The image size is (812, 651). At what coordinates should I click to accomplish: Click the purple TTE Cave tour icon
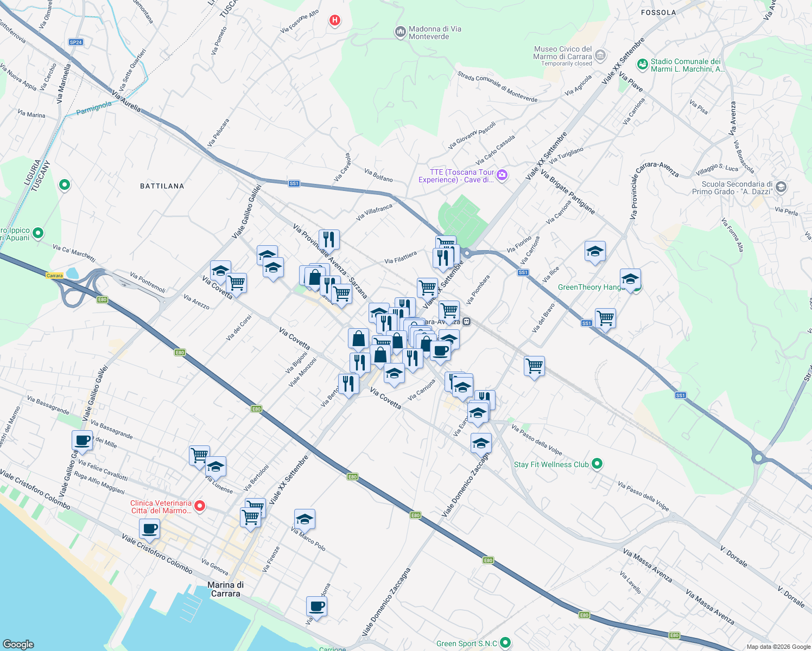[x=502, y=176]
